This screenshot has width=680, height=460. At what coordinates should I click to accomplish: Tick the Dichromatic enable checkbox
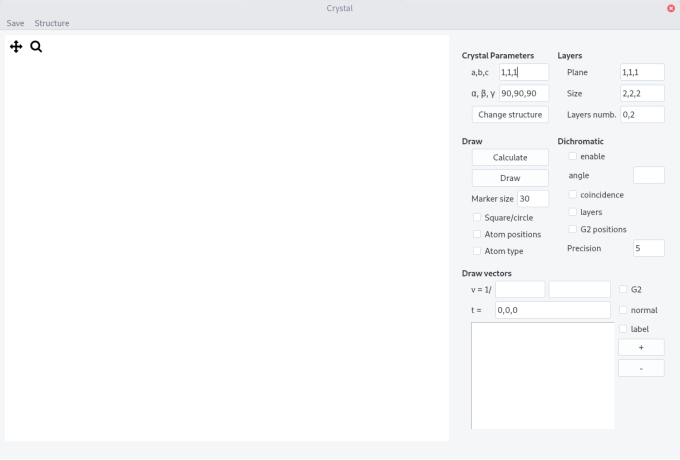pyautogui.click(x=572, y=156)
